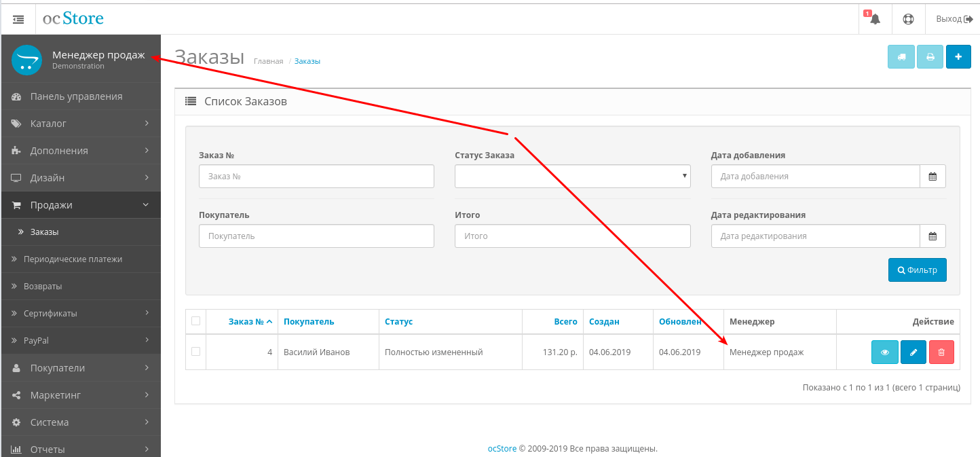Focus the Покупатель input field
Viewport: 980px width, 457px height.
click(316, 236)
